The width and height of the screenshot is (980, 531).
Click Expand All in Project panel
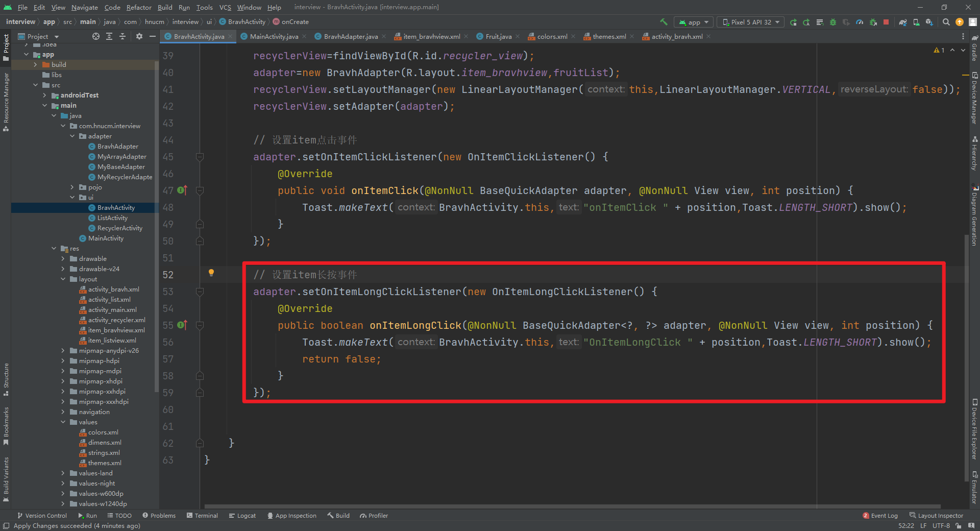[109, 36]
